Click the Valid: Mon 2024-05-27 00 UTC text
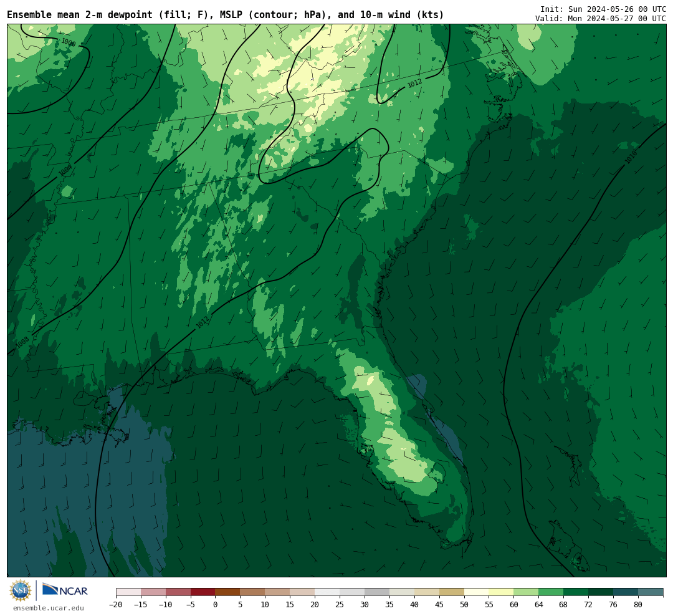 click(601, 19)
